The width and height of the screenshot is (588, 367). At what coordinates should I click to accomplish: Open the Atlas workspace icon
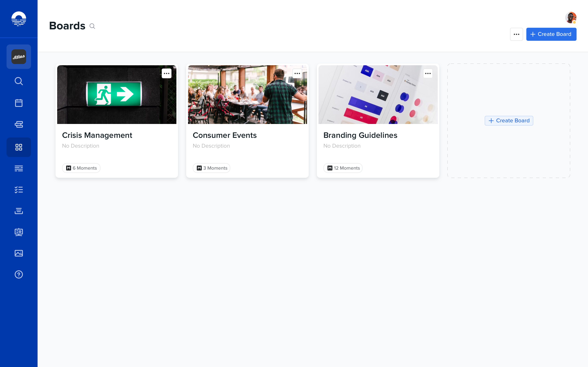click(x=19, y=57)
